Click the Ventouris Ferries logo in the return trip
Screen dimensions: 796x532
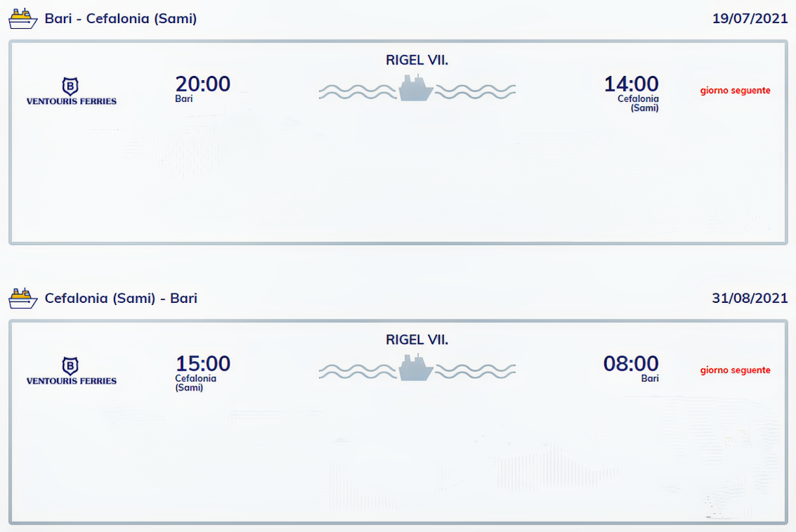71,371
